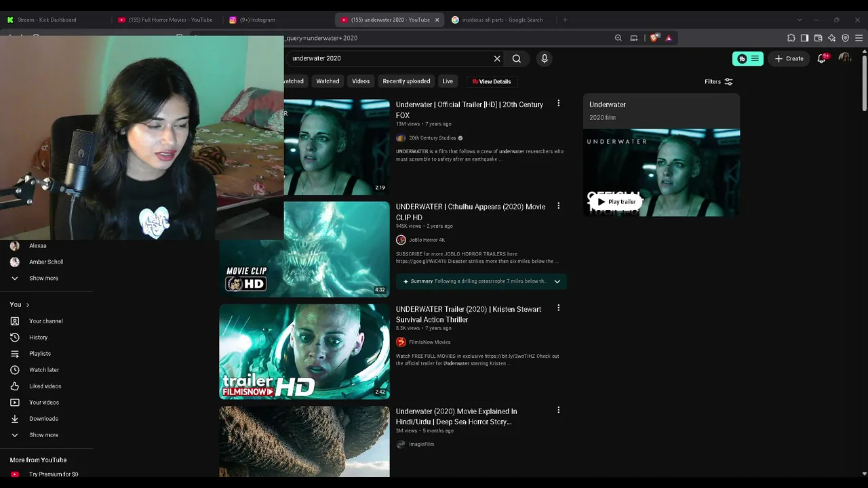The height and width of the screenshot is (488, 868).
Task: Open the Brave Rewards triangle icon
Action: coord(669,38)
